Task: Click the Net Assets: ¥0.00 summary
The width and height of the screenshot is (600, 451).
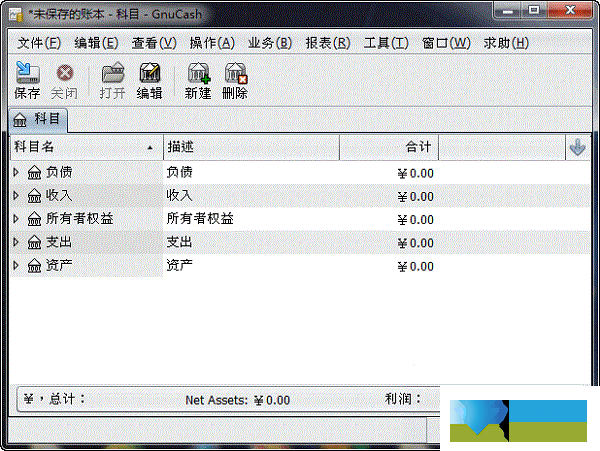Action: 238,400
